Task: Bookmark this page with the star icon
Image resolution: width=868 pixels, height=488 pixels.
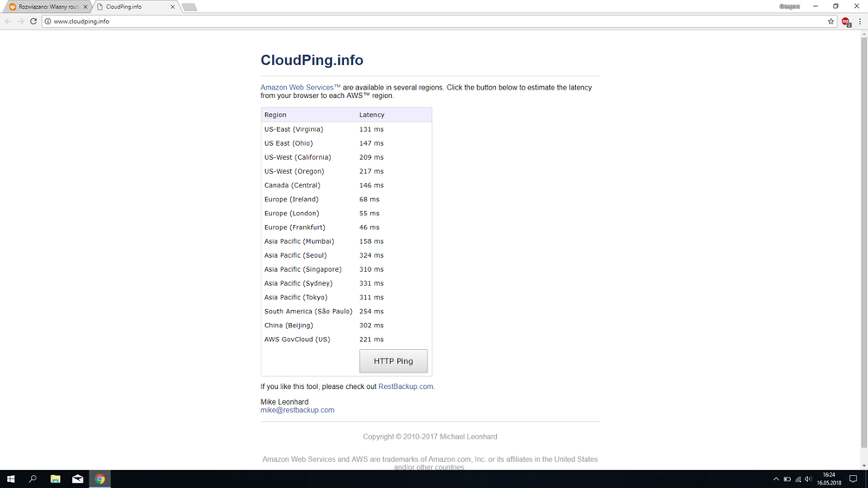Action: [831, 21]
